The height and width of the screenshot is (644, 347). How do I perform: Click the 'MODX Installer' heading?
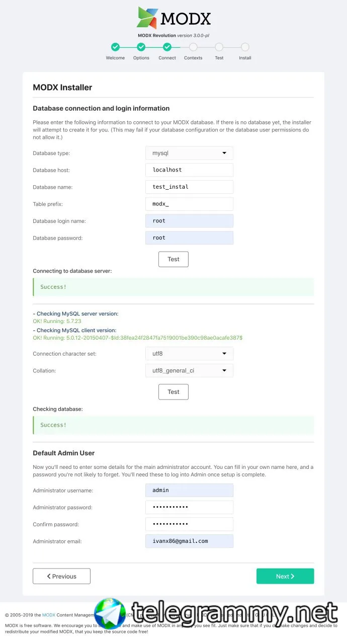click(62, 87)
